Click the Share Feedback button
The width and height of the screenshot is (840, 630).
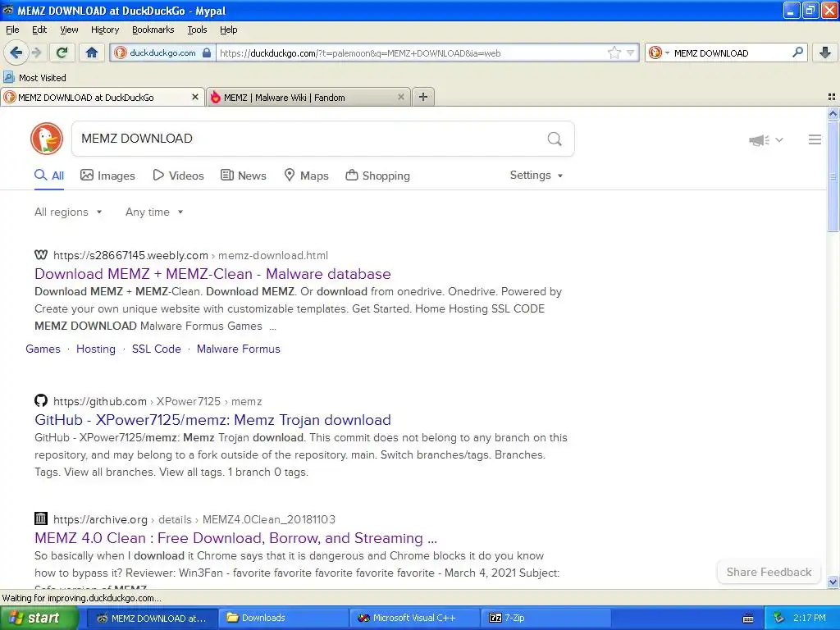(x=769, y=572)
